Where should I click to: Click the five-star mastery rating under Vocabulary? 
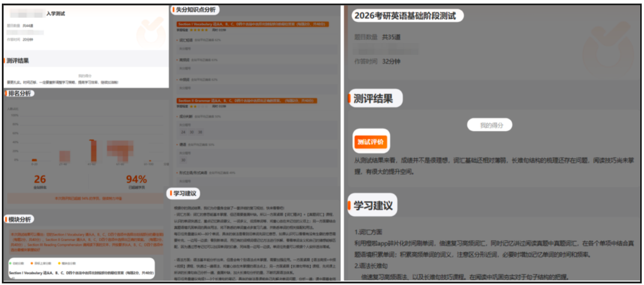(200, 29)
